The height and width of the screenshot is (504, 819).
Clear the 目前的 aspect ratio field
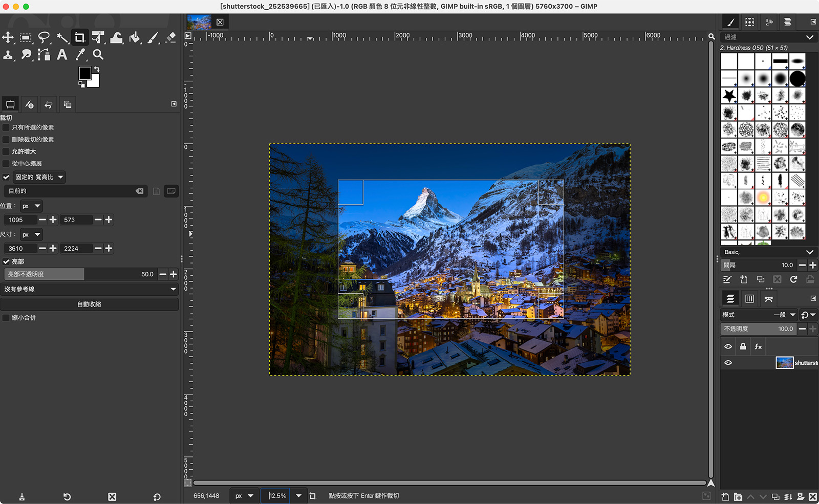[x=139, y=191]
